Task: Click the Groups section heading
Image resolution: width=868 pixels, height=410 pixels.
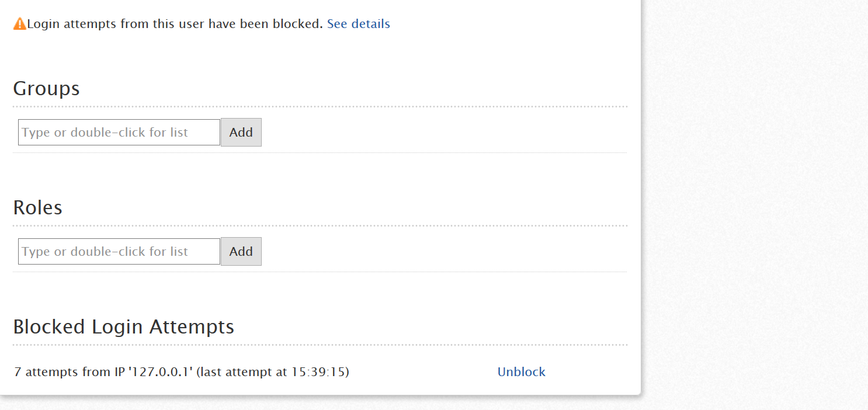Action: (46, 89)
